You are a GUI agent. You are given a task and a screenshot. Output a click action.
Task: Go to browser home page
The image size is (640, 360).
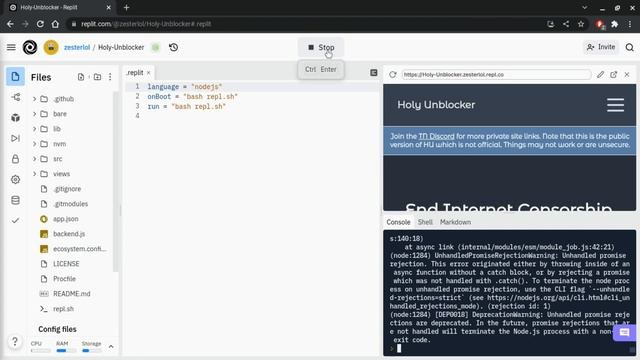click(55, 24)
